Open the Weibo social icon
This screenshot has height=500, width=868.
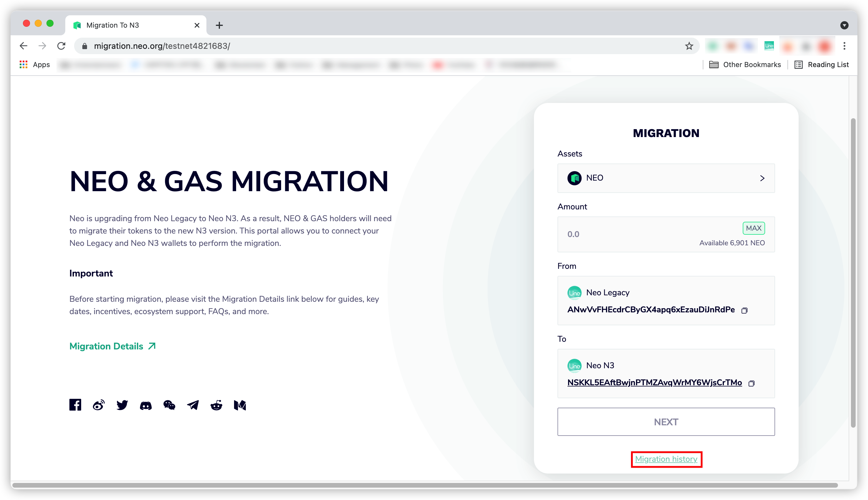tap(99, 405)
